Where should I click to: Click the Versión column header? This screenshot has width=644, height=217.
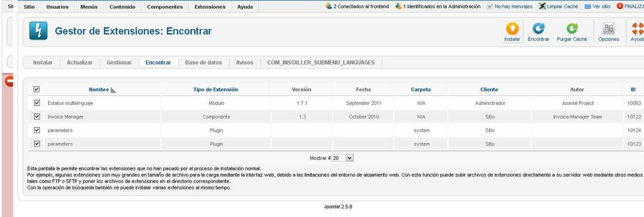click(x=302, y=89)
